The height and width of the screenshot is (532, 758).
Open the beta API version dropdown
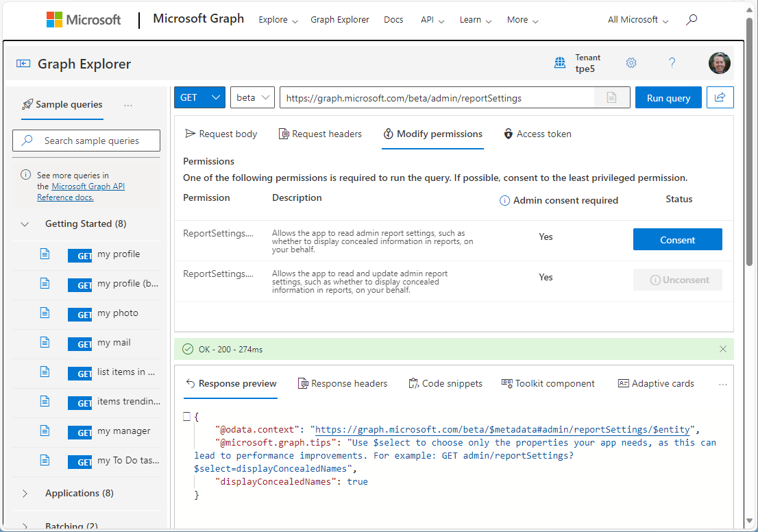click(x=252, y=97)
